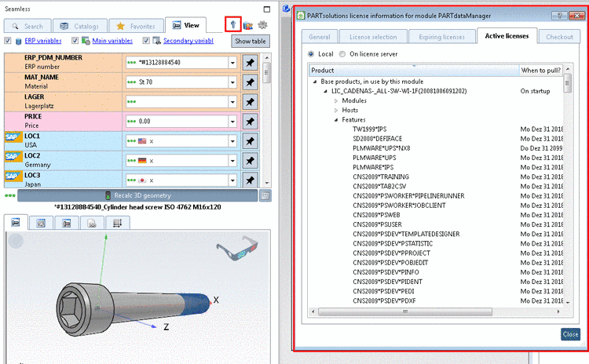The image size is (589, 364).
Task: Switch to the Search tab
Action: point(27,26)
